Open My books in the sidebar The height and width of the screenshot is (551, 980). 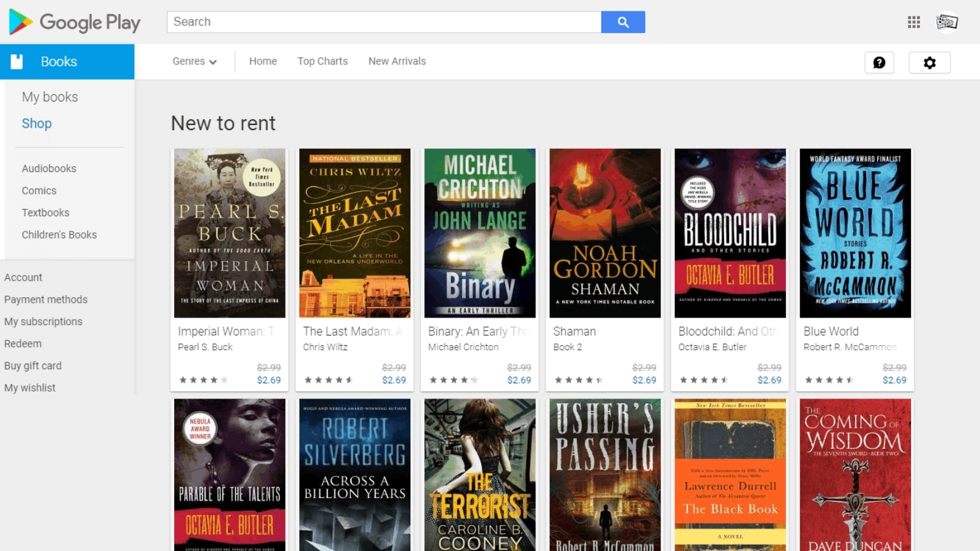click(50, 97)
